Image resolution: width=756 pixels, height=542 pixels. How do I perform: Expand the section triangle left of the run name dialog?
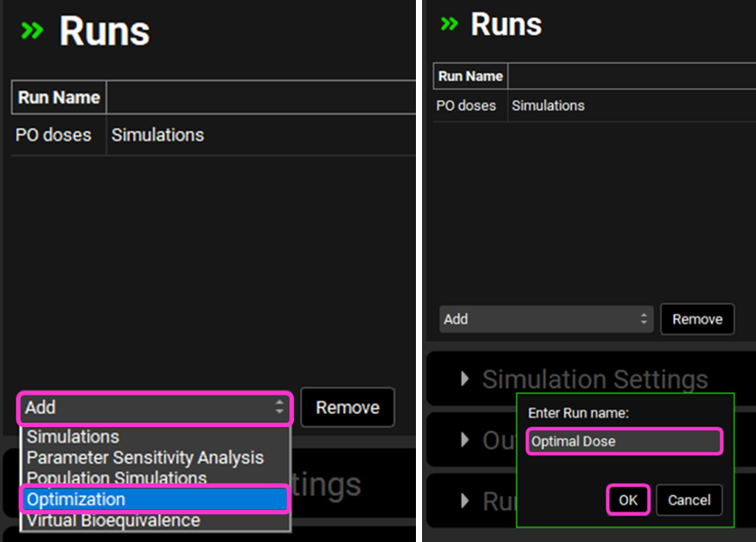pos(465,440)
